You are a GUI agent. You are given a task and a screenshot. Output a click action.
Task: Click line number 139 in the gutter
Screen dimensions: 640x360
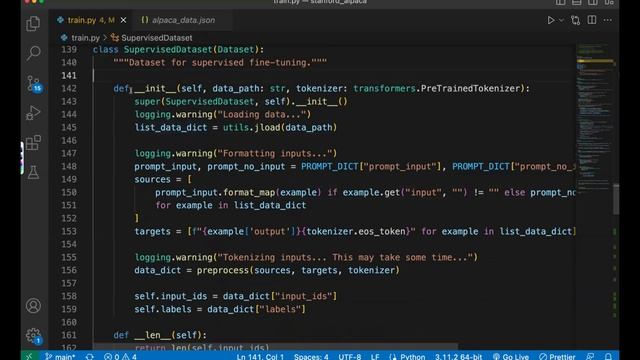coord(69,49)
